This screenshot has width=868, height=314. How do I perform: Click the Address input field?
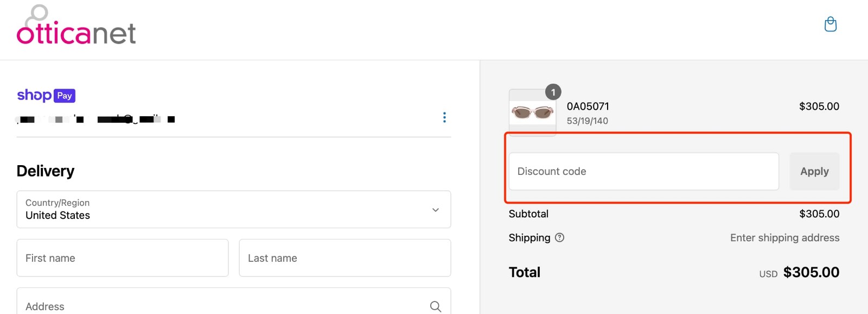pos(217,306)
